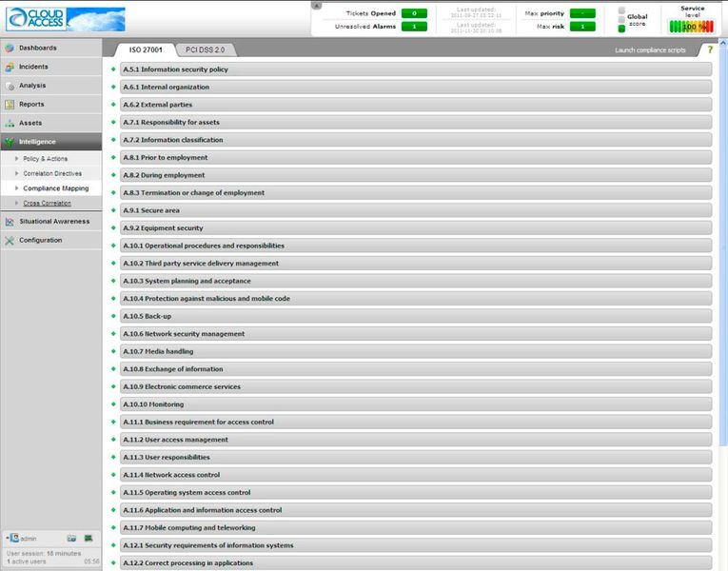Expand A.10.10 Monitoring plus icon
This screenshot has width=728, height=571.
(x=113, y=404)
